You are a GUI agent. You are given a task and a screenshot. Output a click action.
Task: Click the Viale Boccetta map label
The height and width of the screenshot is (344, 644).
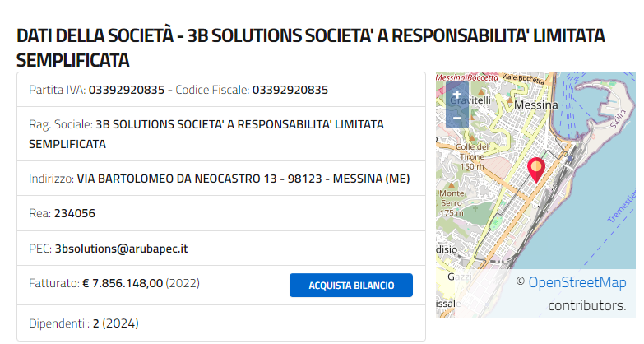523,78
